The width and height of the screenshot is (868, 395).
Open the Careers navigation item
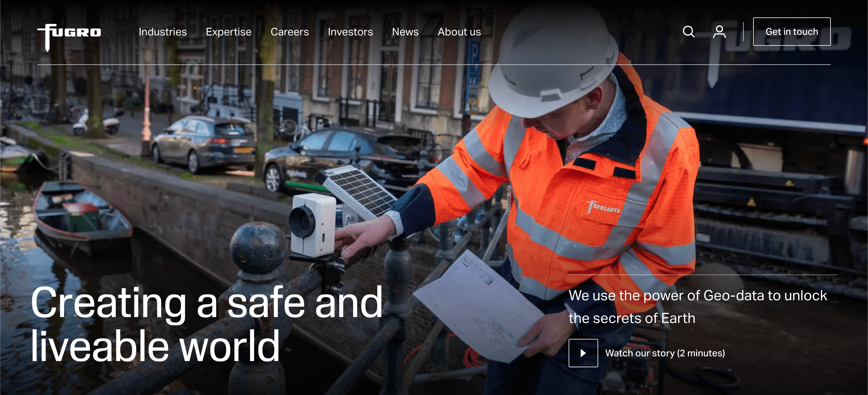point(289,32)
